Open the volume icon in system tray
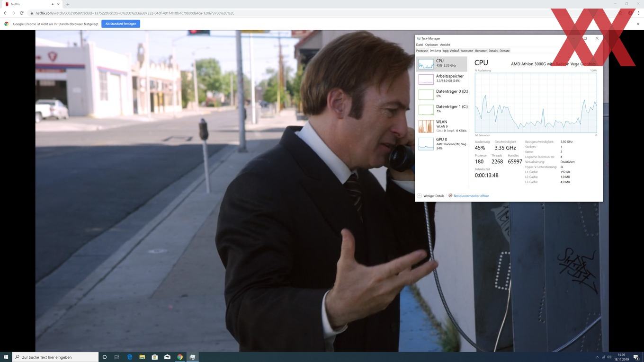Image resolution: width=644 pixels, height=362 pixels. tap(609, 357)
